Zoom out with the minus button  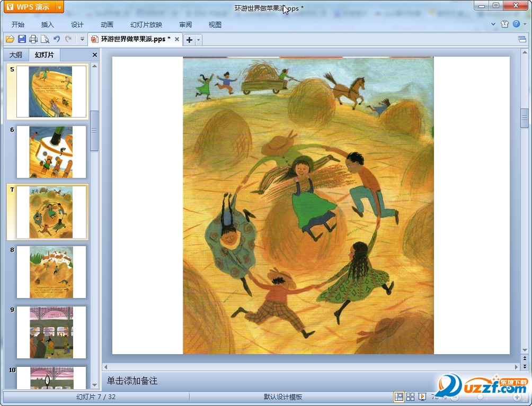pos(454,397)
